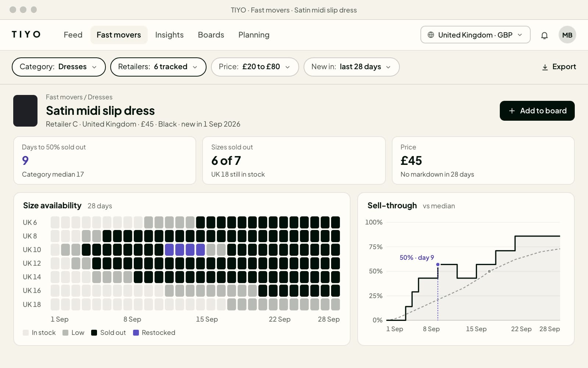
Task: Click the 15 Sep label under size grid
Action: 207,319
